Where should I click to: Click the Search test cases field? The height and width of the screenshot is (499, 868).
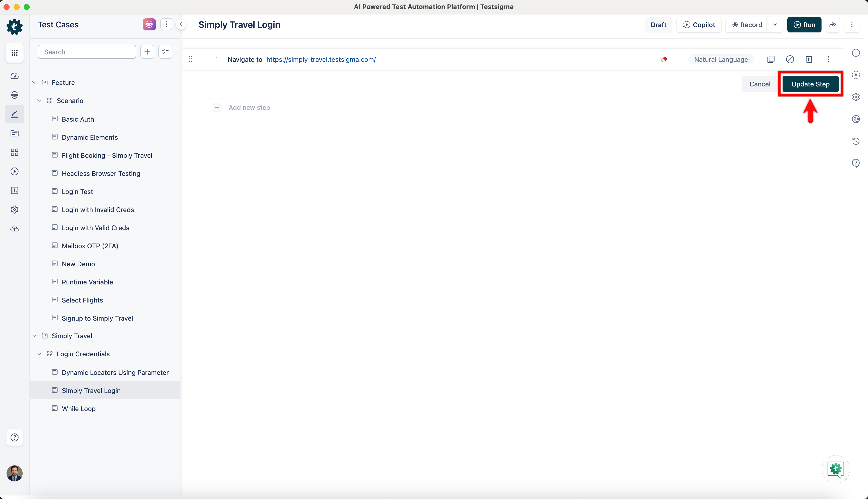(87, 52)
